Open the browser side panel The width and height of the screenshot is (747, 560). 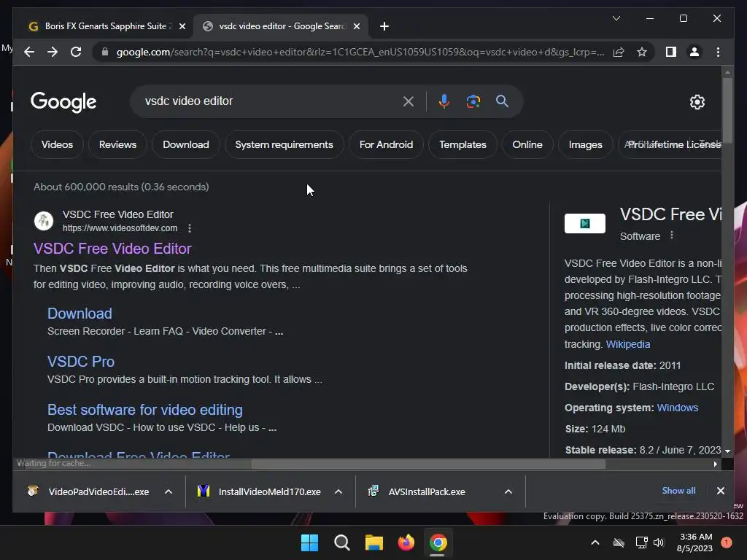tap(671, 52)
